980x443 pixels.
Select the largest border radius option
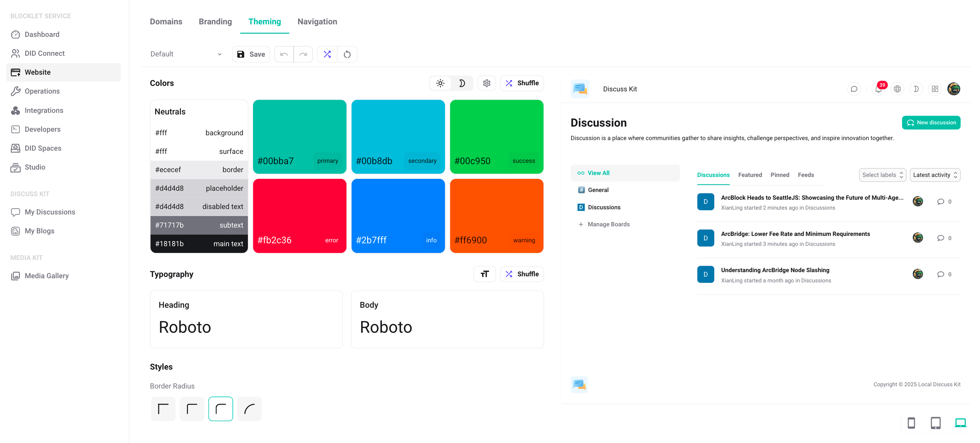coord(249,409)
